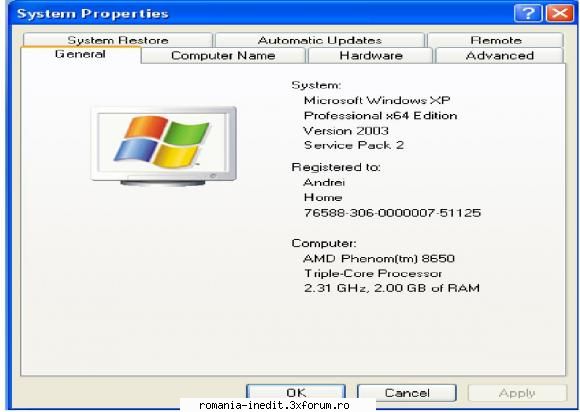The width and height of the screenshot is (580, 412).
Task: Click the 'Version 2003' line
Action: pyautogui.click(x=346, y=131)
